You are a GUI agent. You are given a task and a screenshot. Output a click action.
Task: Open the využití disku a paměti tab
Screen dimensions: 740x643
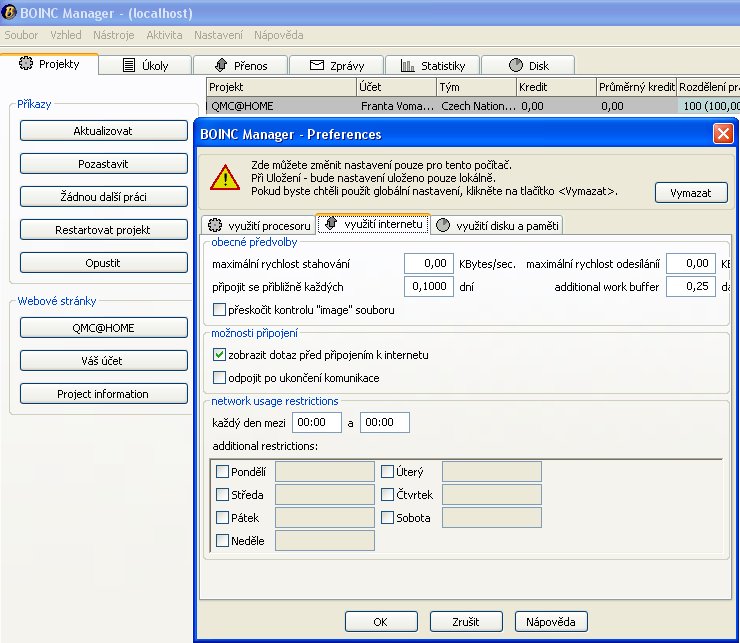click(496, 226)
